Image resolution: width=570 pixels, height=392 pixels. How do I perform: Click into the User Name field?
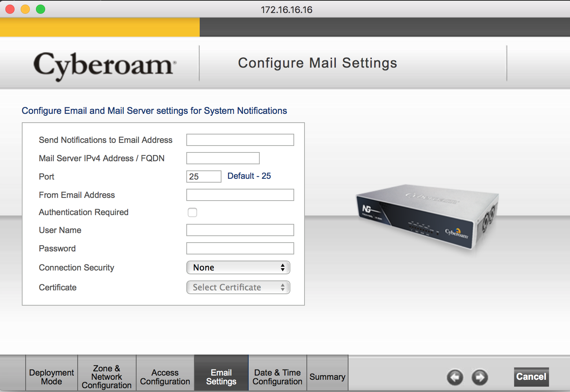point(240,230)
